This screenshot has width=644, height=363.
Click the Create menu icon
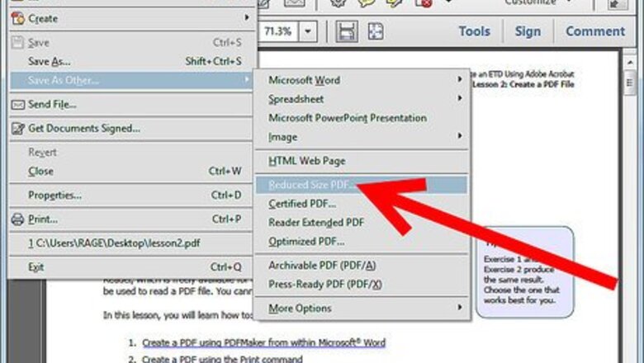(17, 17)
